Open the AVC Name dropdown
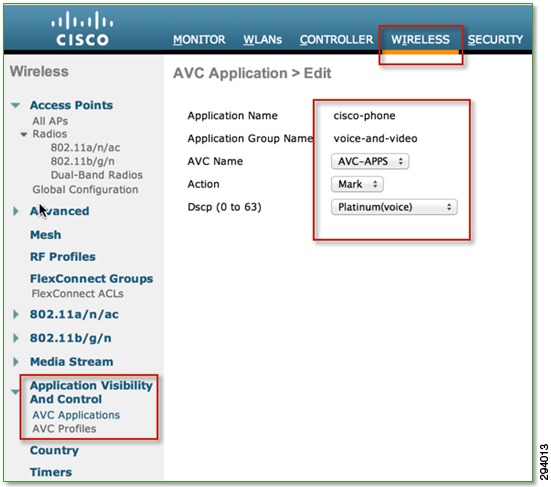Viewport: 551px width, 487px height. click(370, 161)
